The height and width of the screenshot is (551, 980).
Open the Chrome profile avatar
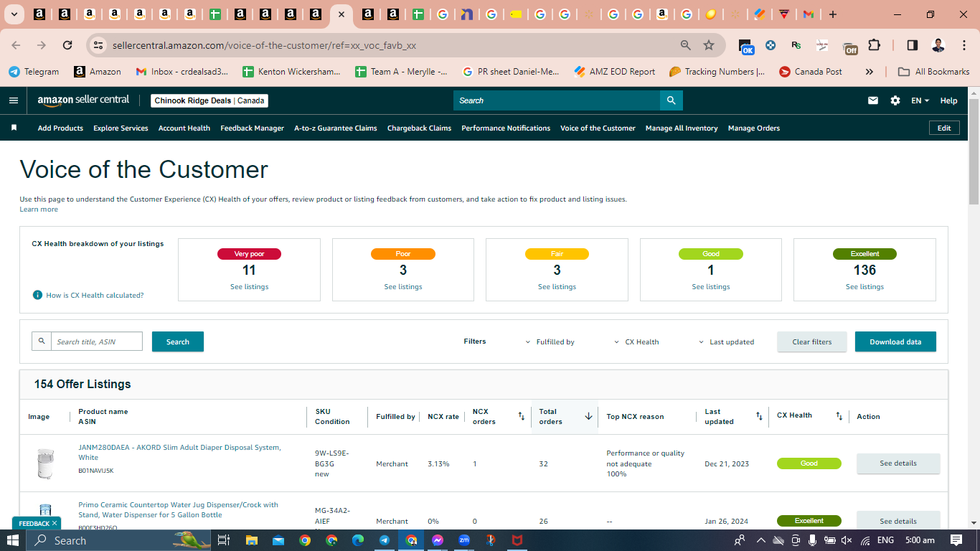(938, 45)
